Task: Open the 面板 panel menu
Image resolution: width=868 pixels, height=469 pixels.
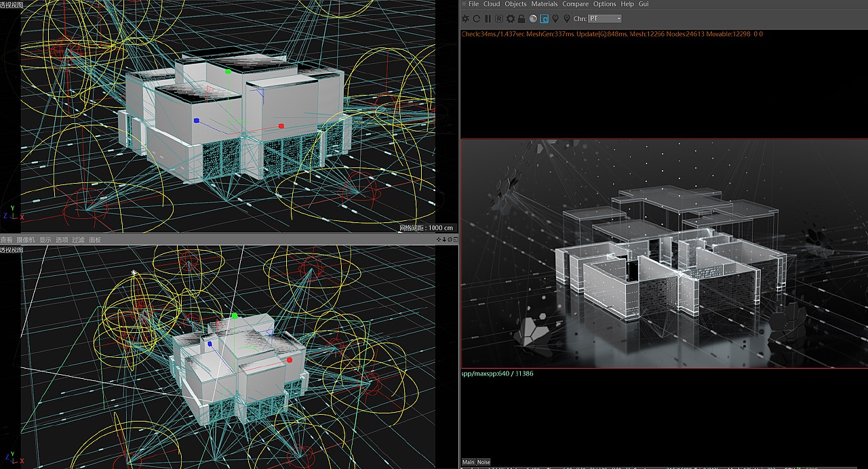Action: (95, 240)
